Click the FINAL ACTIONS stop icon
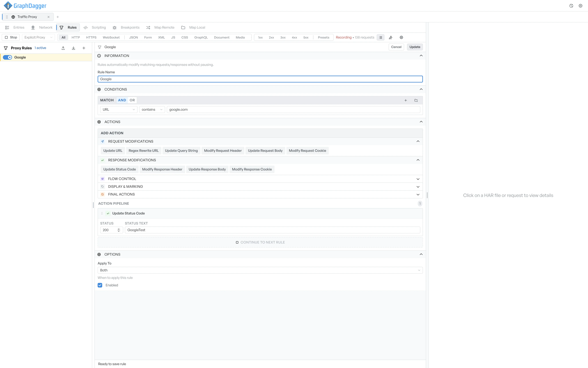Viewport: 588px width, 368px height. (x=102, y=194)
